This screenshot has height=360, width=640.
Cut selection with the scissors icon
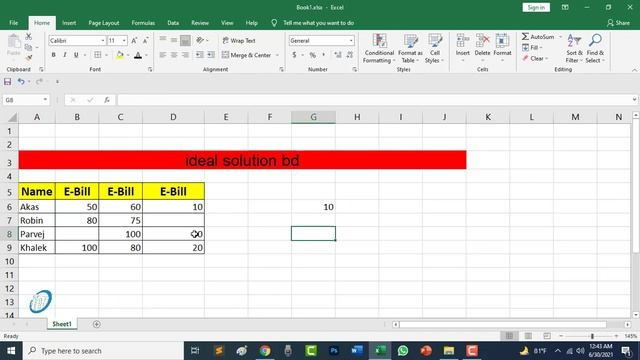[x=29, y=37]
